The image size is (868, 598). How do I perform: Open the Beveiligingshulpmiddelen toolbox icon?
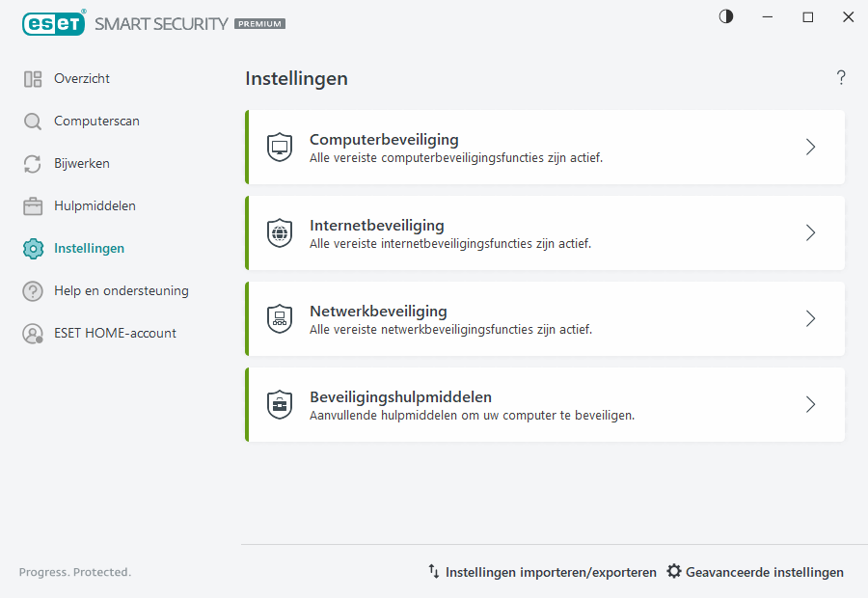(x=280, y=404)
